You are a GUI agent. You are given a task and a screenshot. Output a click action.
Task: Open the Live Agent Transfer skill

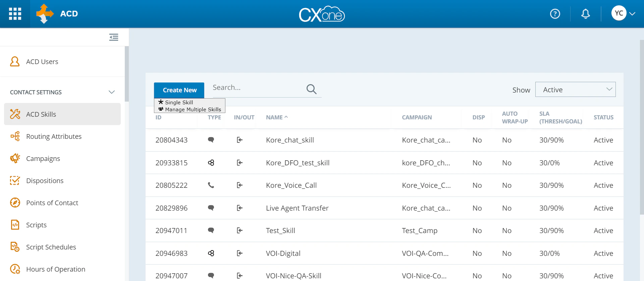click(x=297, y=208)
